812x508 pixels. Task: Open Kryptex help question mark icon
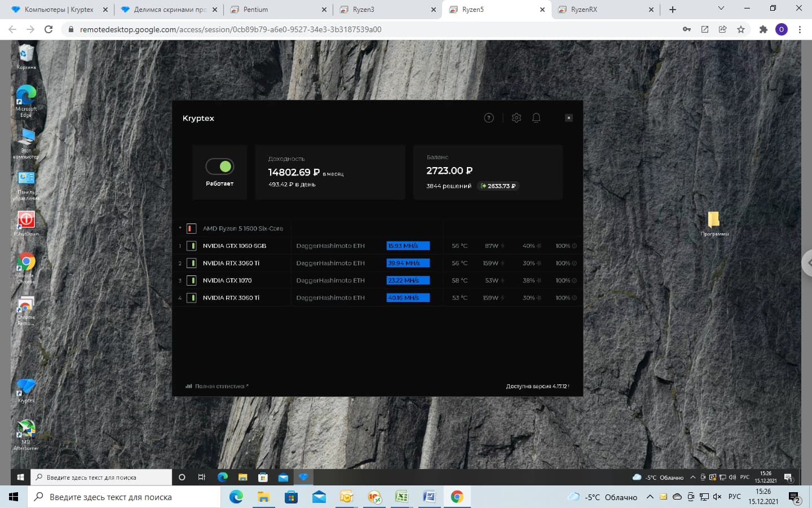[x=489, y=118]
